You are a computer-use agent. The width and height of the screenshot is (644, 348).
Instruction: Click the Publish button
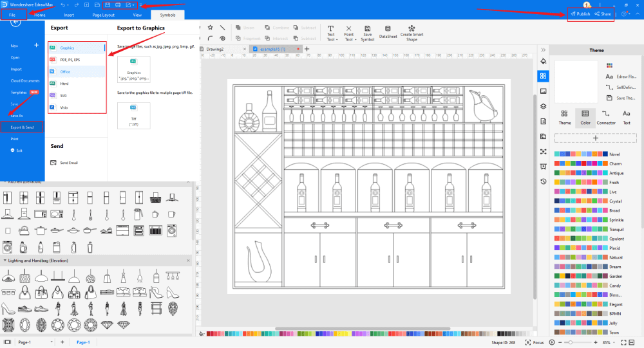point(580,14)
